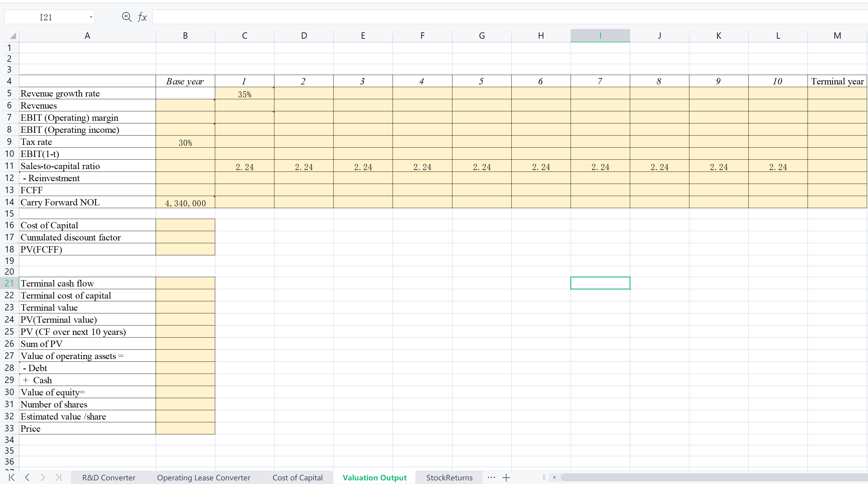Expand the Name Box dropdown arrow
Viewport: 868px width, 484px height.
pyautogui.click(x=91, y=17)
